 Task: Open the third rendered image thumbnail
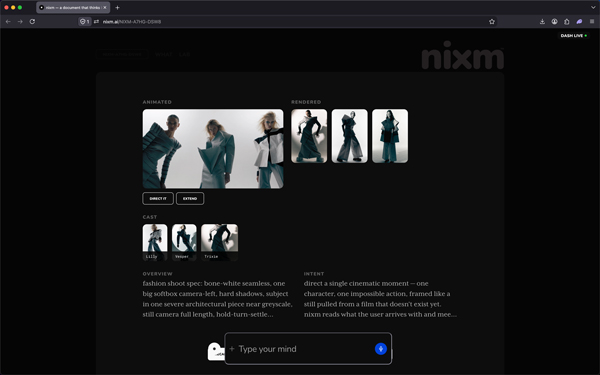390,136
